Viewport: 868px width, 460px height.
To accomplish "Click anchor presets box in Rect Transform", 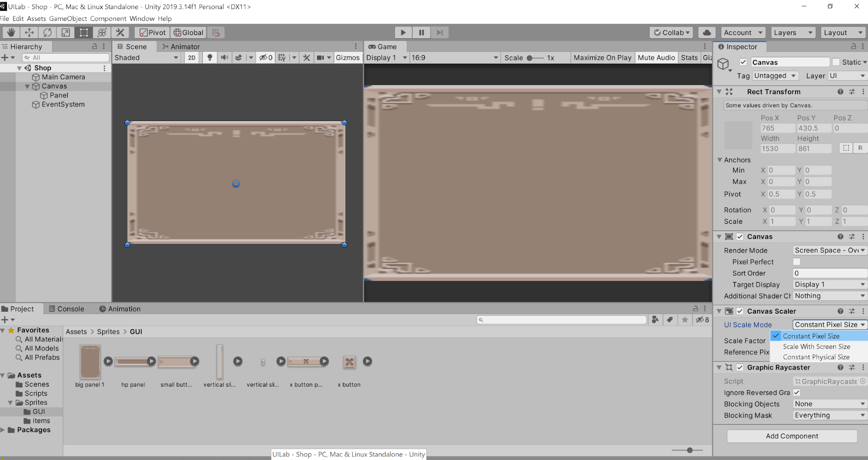I will click(738, 135).
